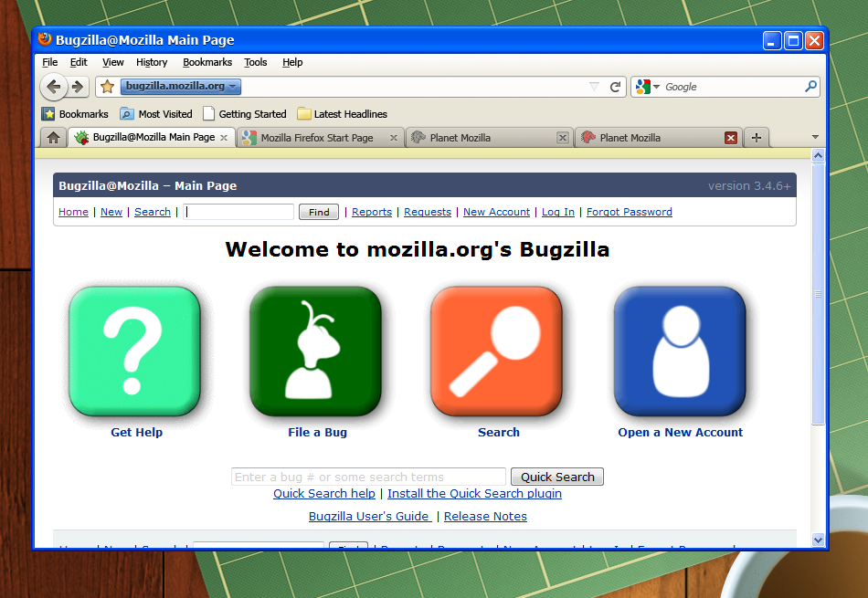Click the Search link in Bugzilla header
868x598 pixels.
point(153,212)
